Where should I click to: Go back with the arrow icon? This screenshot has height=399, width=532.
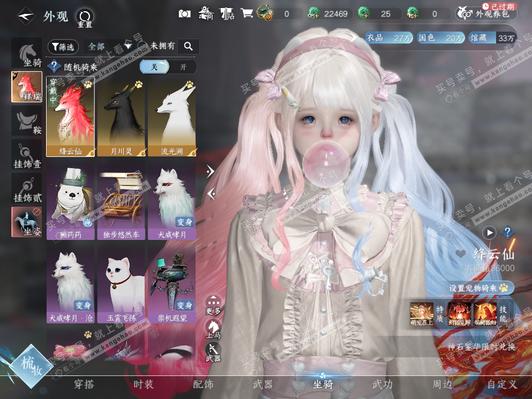[26, 16]
